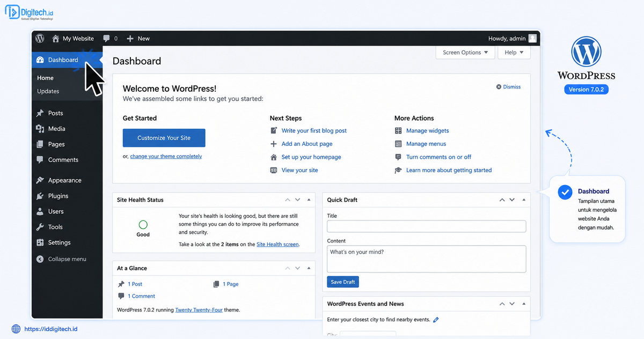Click the admin avatar in the top bar
Image resolution: width=644 pixels, height=339 pixels.
[x=532, y=39]
